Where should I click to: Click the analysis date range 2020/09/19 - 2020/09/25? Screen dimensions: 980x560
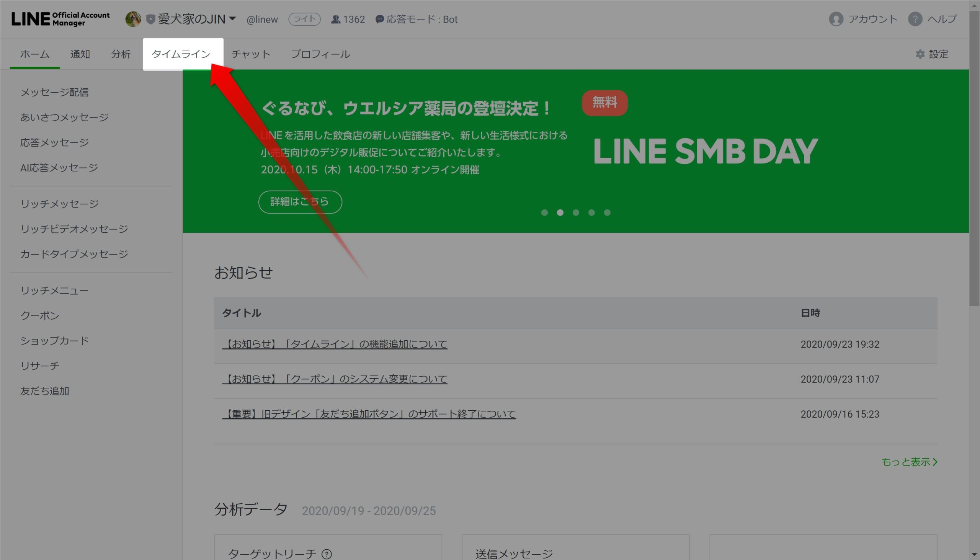coord(369,511)
